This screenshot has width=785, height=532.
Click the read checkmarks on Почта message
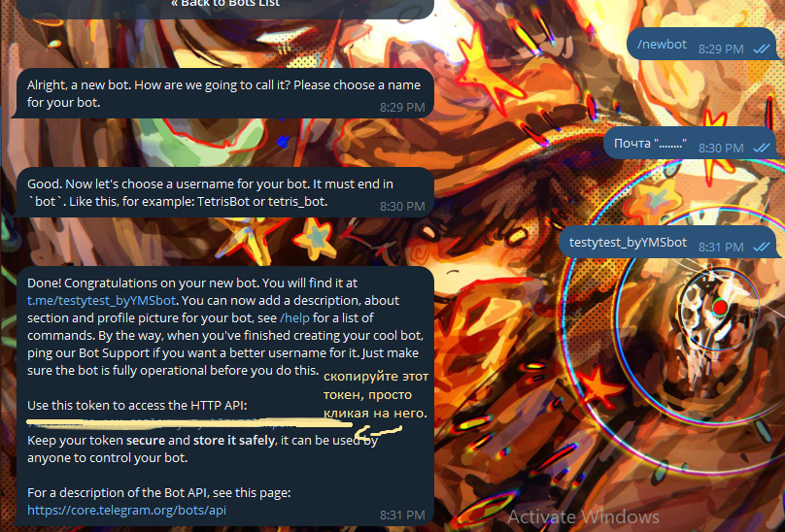762,148
